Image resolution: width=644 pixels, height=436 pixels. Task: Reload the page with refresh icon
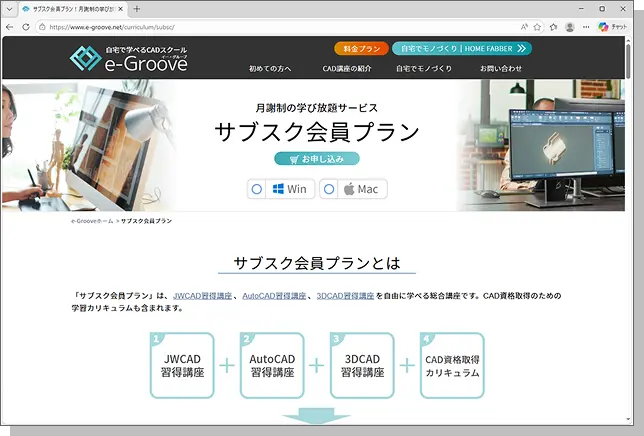pos(26,27)
